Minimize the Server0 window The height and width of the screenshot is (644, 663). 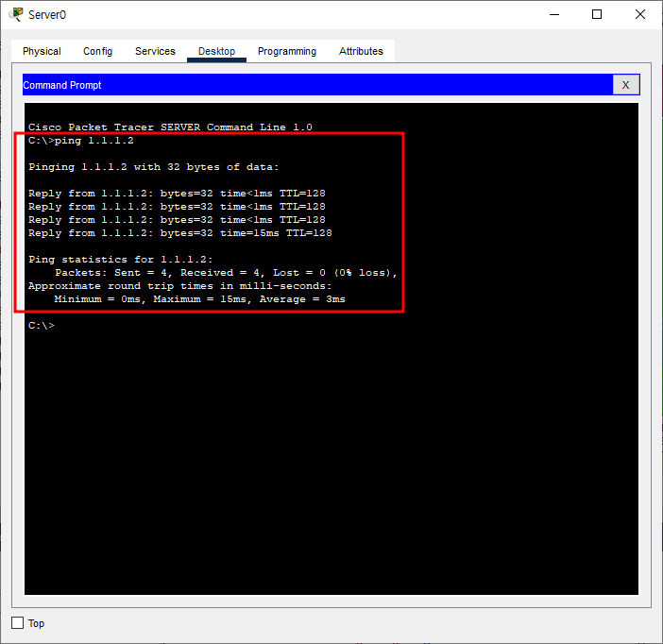click(554, 14)
